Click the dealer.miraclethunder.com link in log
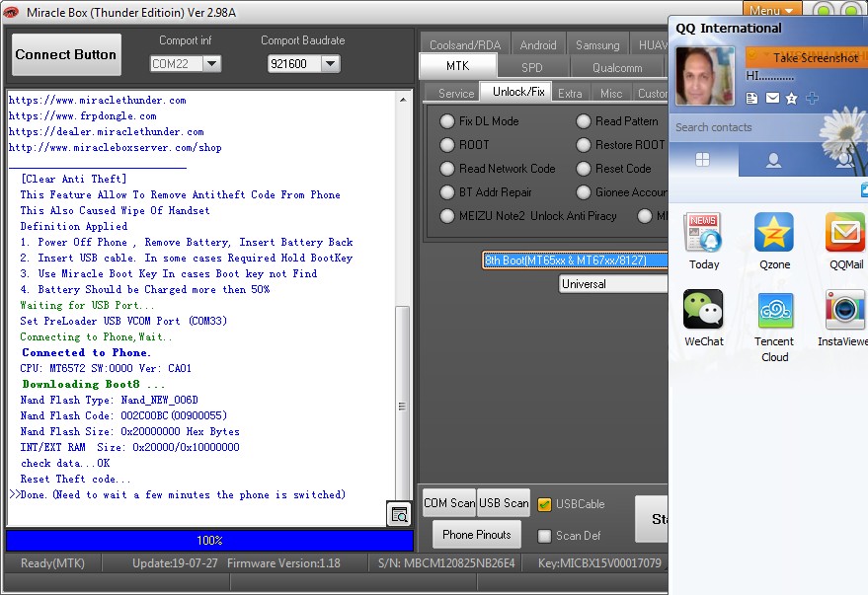 [x=107, y=131]
